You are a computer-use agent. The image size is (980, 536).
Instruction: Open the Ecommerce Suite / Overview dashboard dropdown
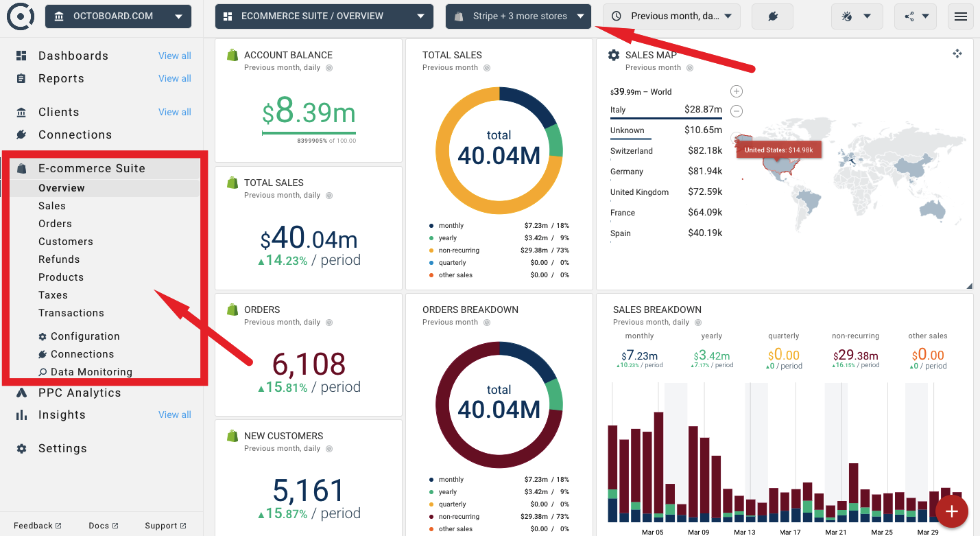[324, 16]
